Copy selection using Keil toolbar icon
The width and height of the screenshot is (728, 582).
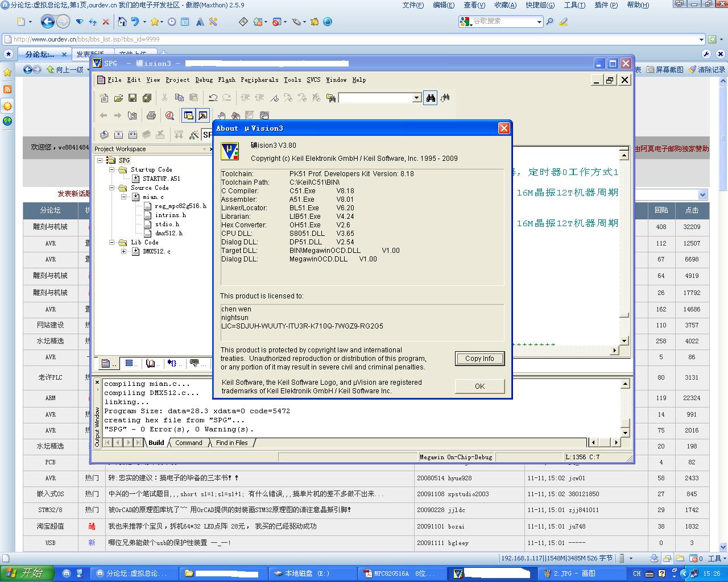pos(179,98)
